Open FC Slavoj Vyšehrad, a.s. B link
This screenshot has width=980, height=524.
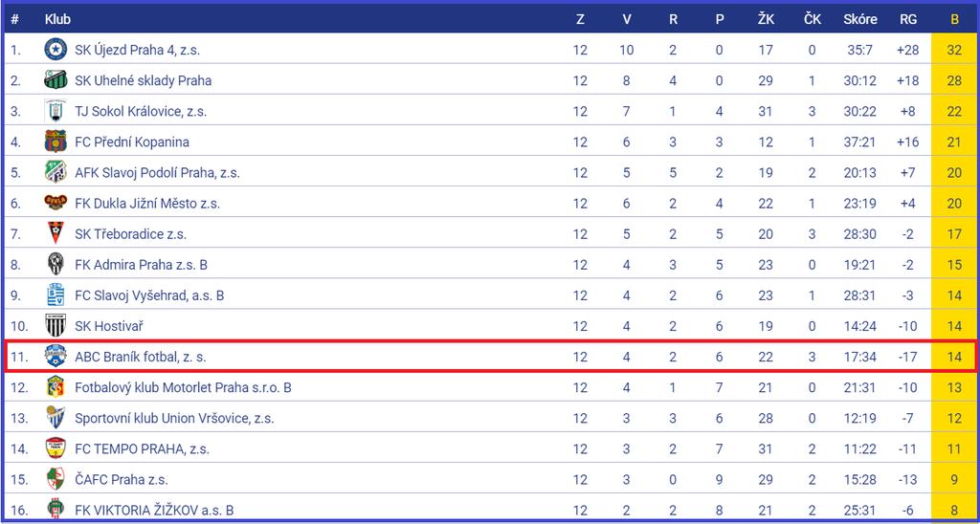149,295
